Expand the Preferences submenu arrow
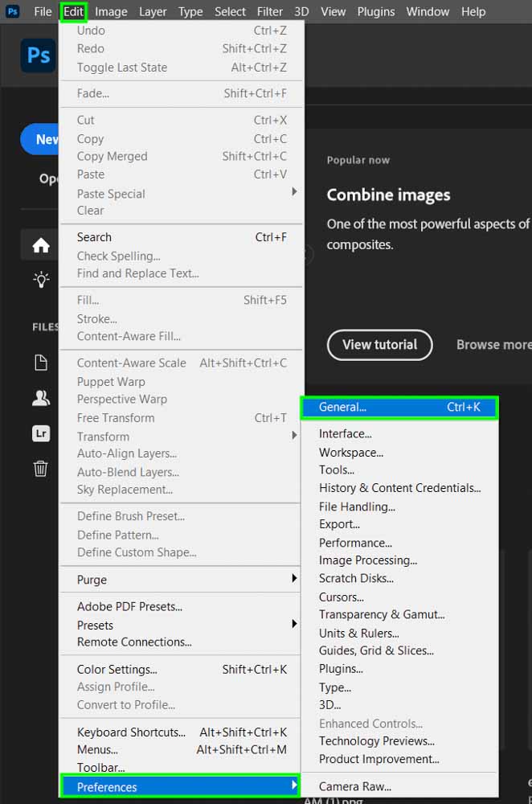This screenshot has width=532, height=804. (x=294, y=785)
